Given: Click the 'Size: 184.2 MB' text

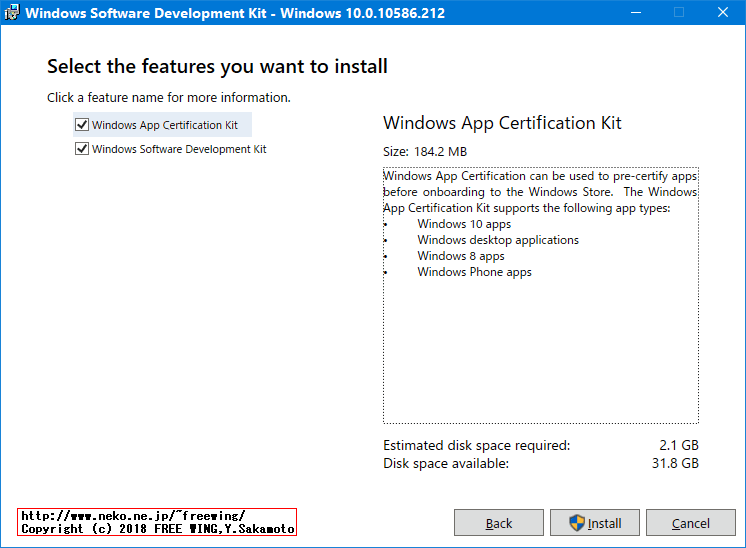Looking at the screenshot, I should (425, 152).
